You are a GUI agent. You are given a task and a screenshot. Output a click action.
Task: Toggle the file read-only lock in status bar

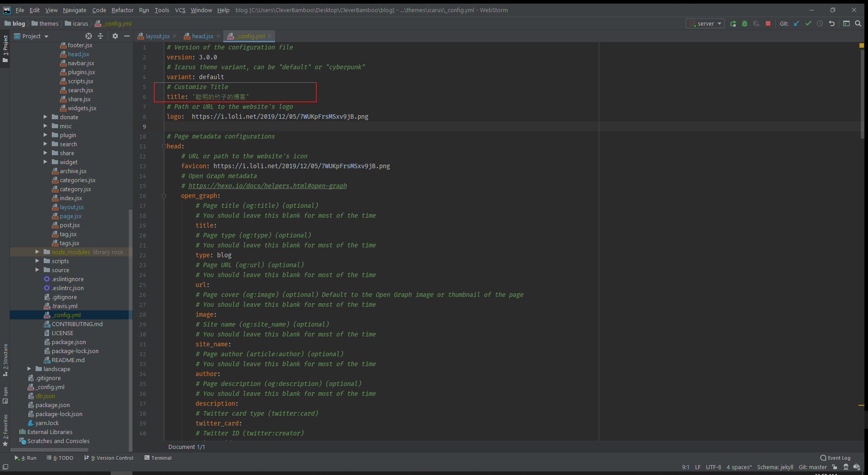tap(835, 467)
